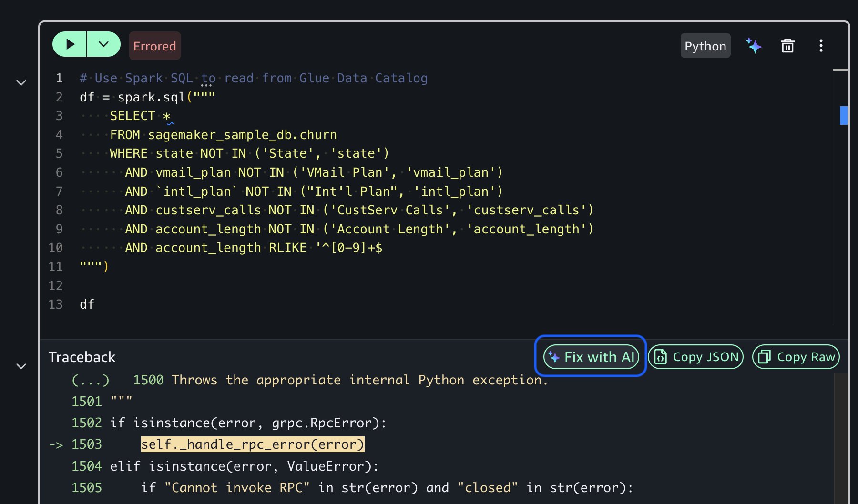Click the RLIKE regex pattern on line 10
This screenshot has width=858, height=504.
[x=349, y=248]
